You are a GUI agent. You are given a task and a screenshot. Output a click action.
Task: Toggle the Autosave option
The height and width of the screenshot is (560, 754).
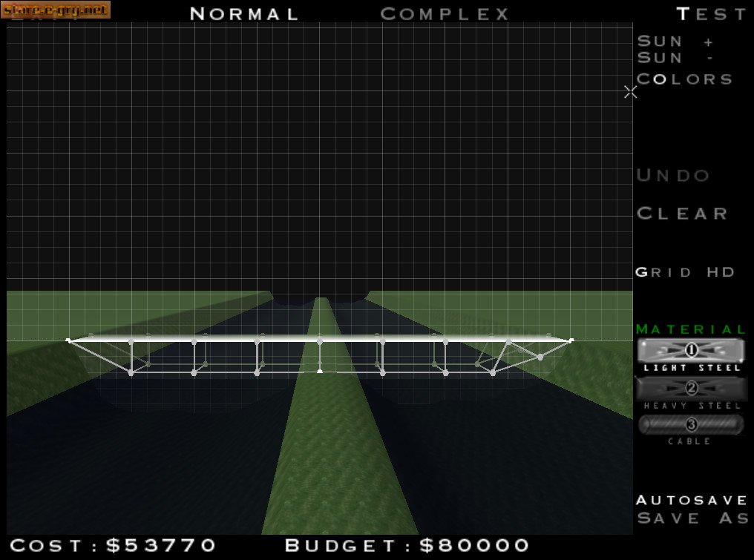pos(692,500)
